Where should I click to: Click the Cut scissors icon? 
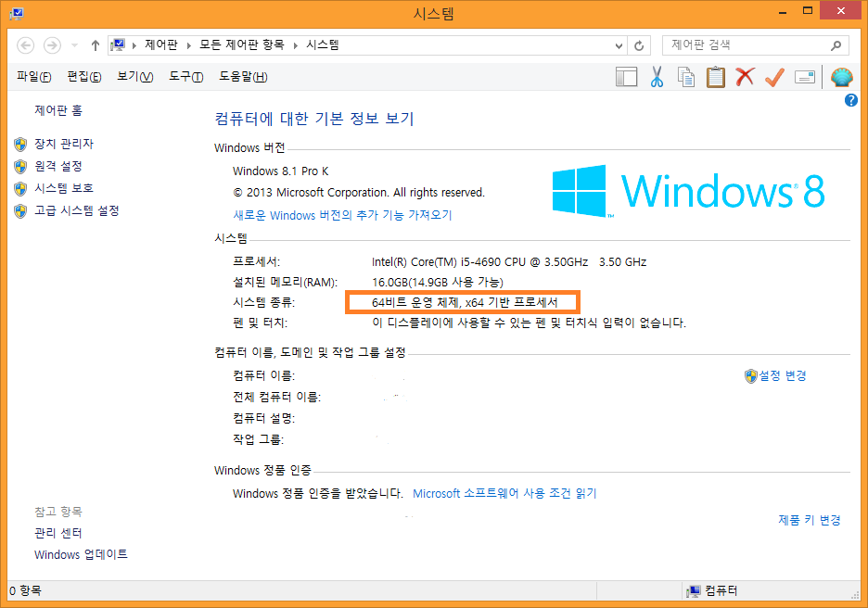pos(657,77)
